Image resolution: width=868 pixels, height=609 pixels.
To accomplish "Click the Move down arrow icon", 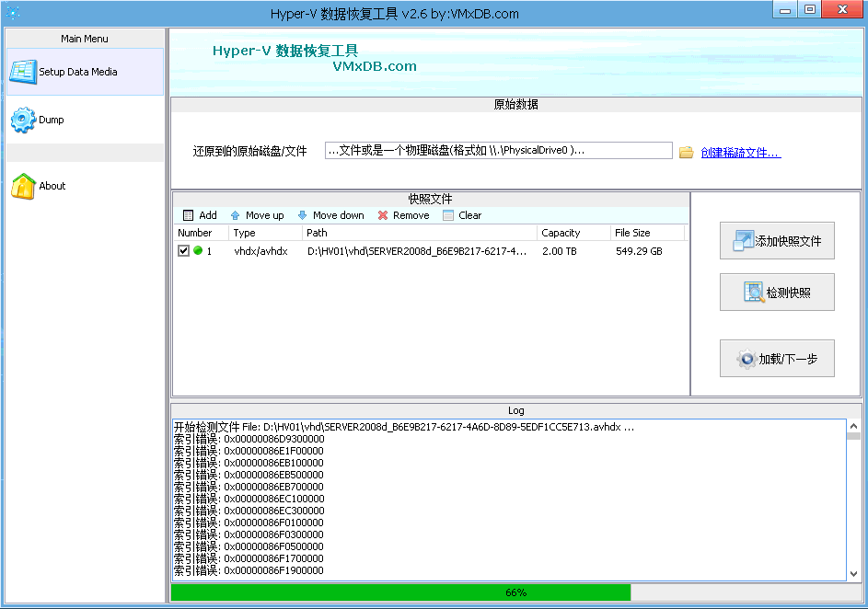I will 302,215.
